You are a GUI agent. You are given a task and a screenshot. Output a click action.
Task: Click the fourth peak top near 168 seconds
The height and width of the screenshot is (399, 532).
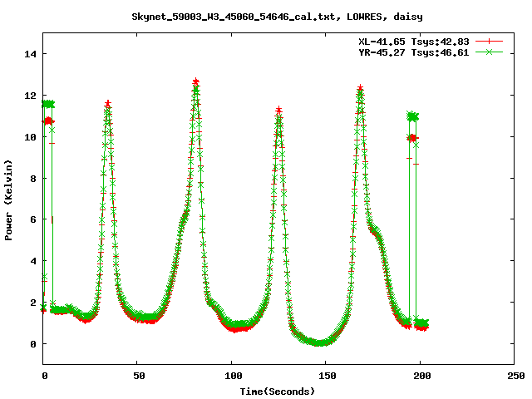(x=360, y=88)
